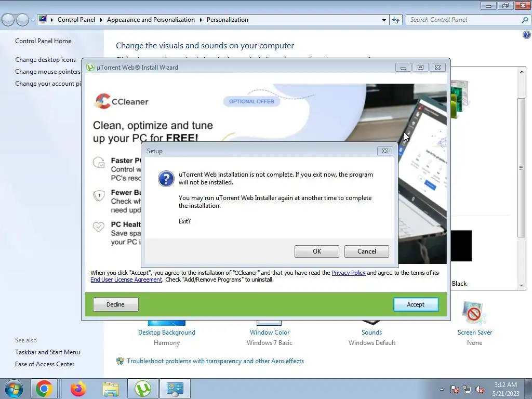Open Desktop Background settings
Screen dimensions: 532x399
167,332
